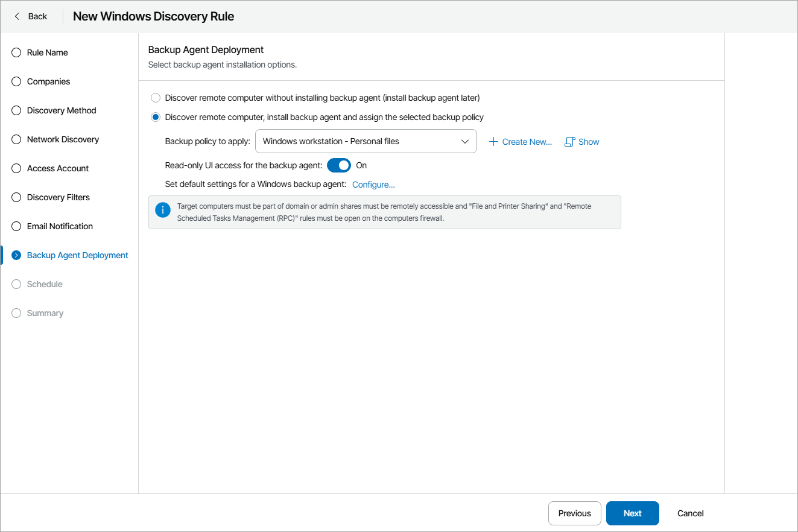Click Create New backup policy link

pos(526,141)
